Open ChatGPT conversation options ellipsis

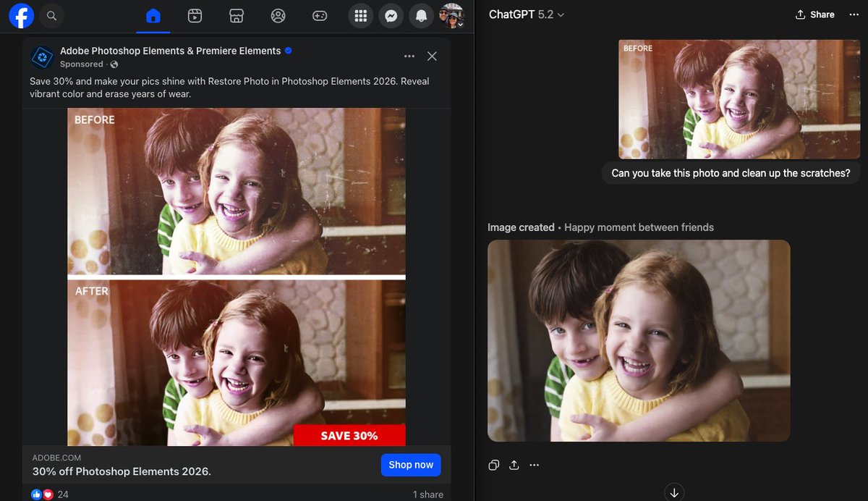(x=854, y=14)
